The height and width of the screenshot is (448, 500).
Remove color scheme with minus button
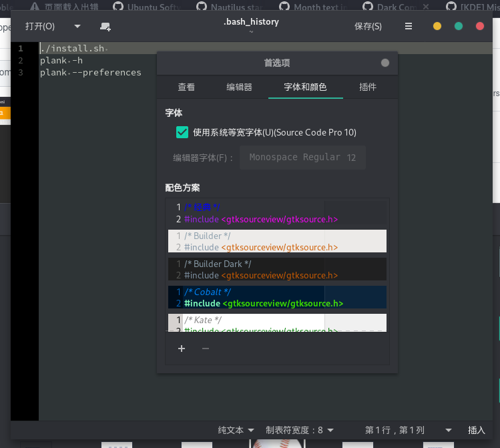pos(206,349)
